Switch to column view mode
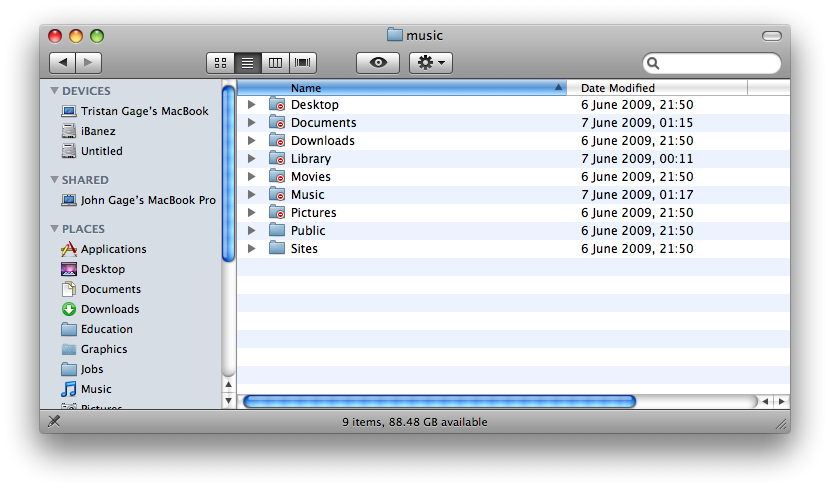This screenshot has height=488, width=830. 275,63
